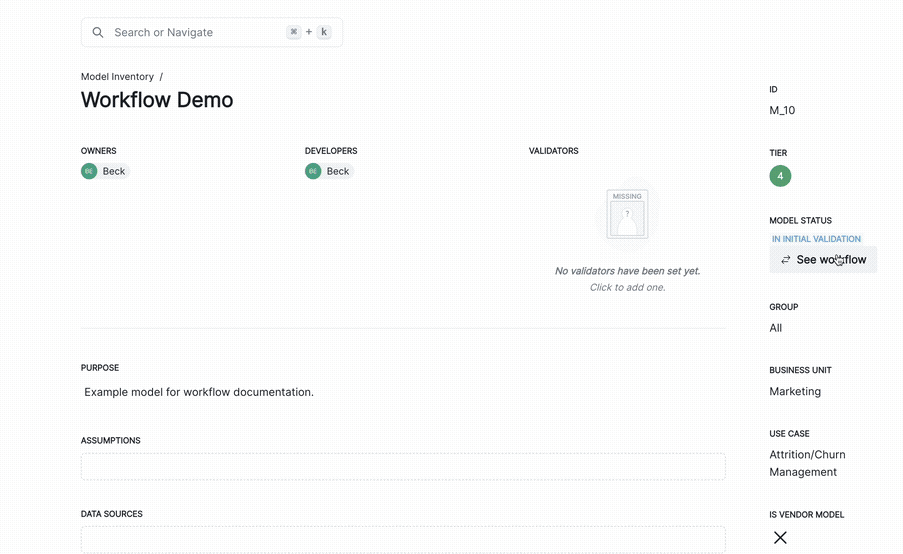The width and height of the screenshot is (903, 554).
Task: Open the Group value All
Action: (x=776, y=328)
